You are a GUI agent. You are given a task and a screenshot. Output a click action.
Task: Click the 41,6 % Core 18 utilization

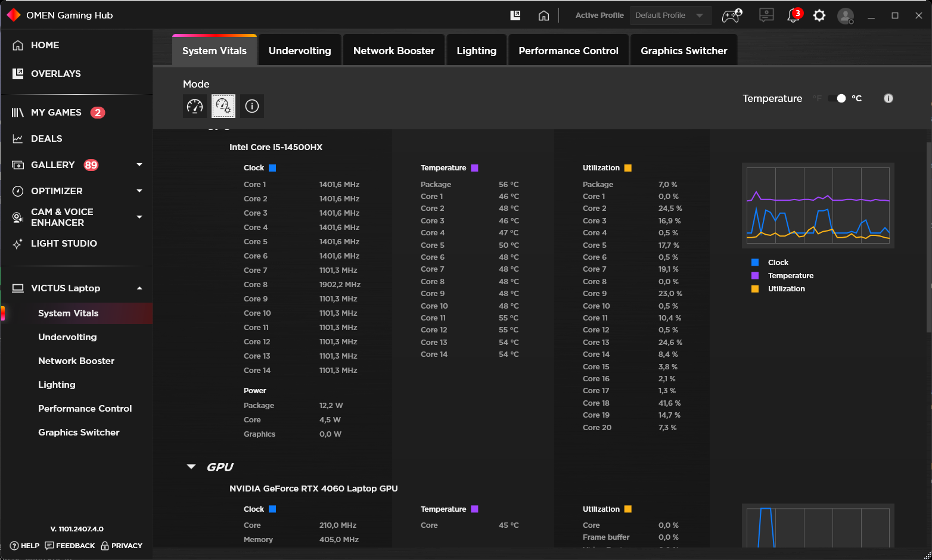pos(669,403)
